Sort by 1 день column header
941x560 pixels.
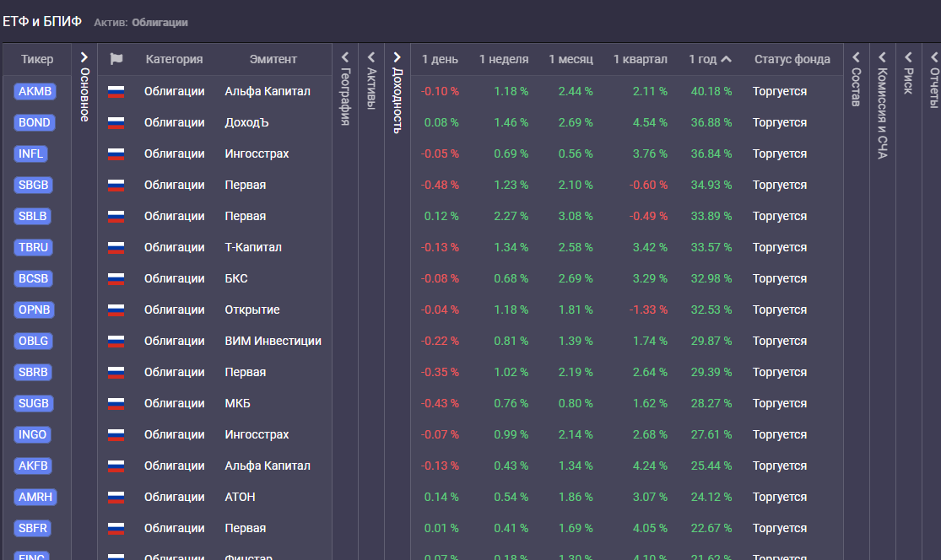coord(440,59)
